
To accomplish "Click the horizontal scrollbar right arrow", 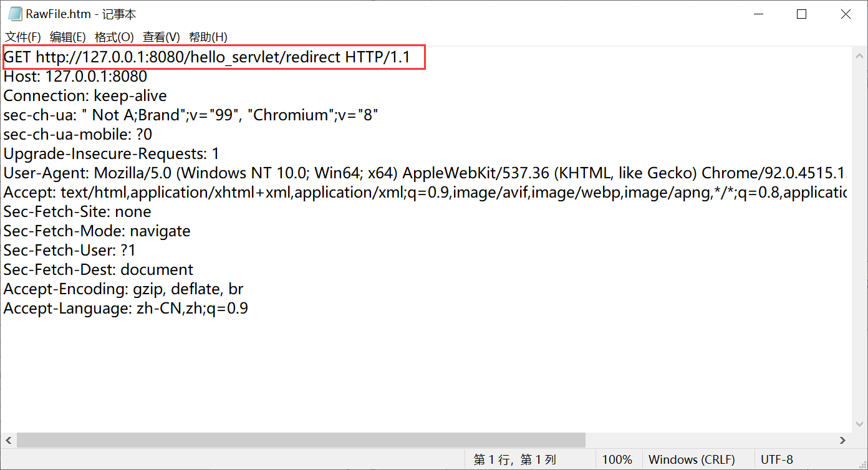I will click(x=843, y=440).
